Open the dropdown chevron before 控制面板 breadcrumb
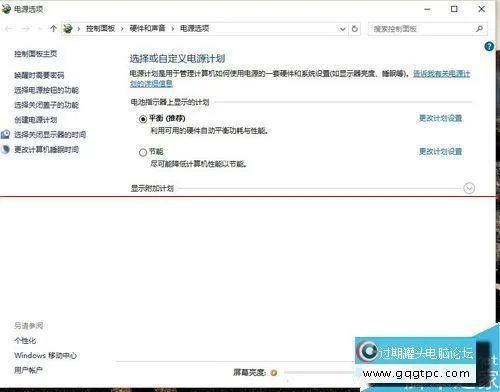The height and width of the screenshot is (392, 500). tap(79, 29)
